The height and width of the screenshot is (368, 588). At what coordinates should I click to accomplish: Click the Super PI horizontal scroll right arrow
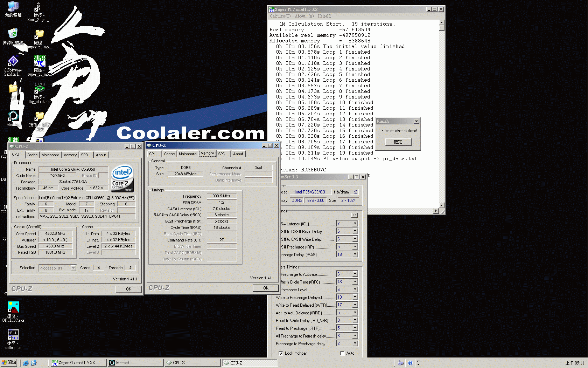[x=436, y=211]
